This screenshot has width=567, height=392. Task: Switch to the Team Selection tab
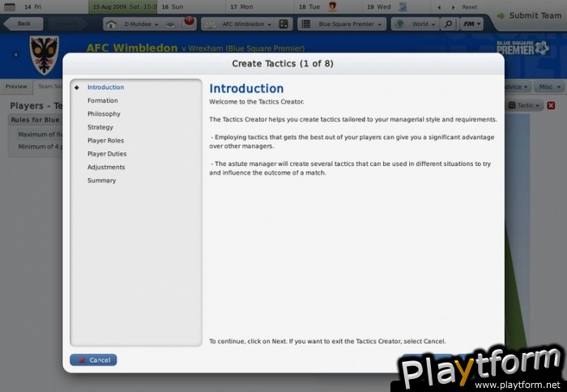point(49,87)
